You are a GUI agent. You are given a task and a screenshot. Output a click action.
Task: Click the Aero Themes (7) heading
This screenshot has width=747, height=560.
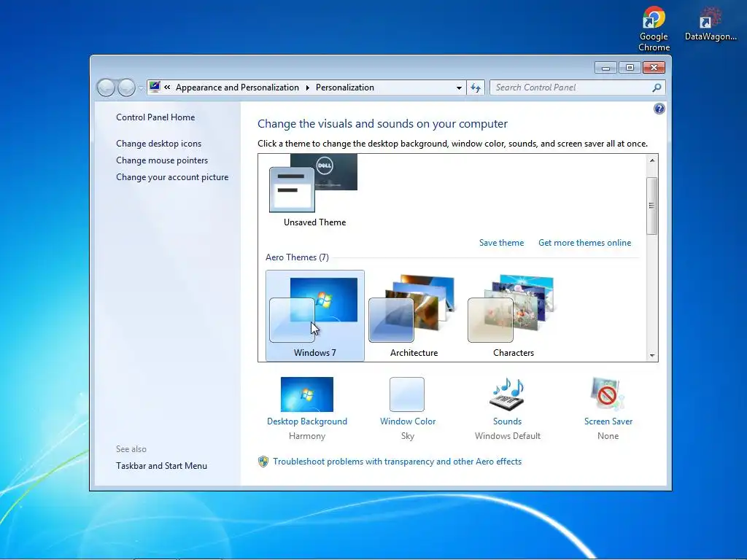pos(297,257)
